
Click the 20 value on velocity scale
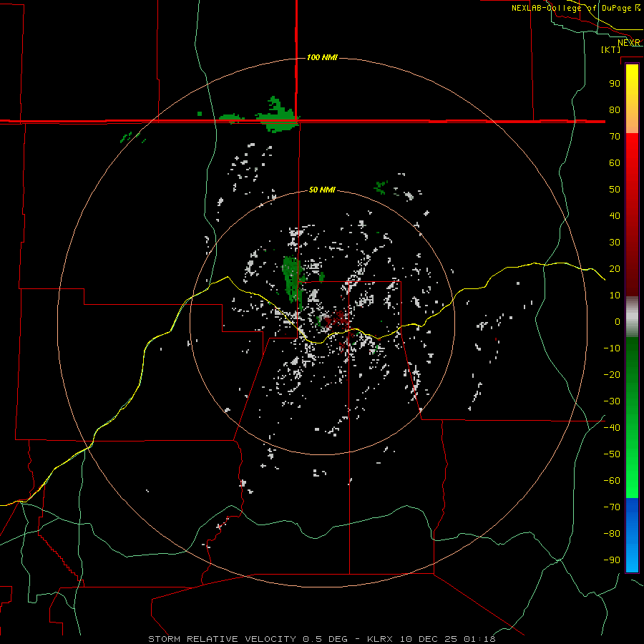(615, 268)
